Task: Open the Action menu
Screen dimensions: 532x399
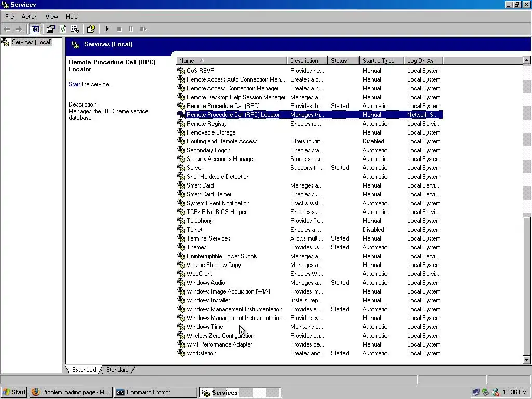Action: [30, 17]
